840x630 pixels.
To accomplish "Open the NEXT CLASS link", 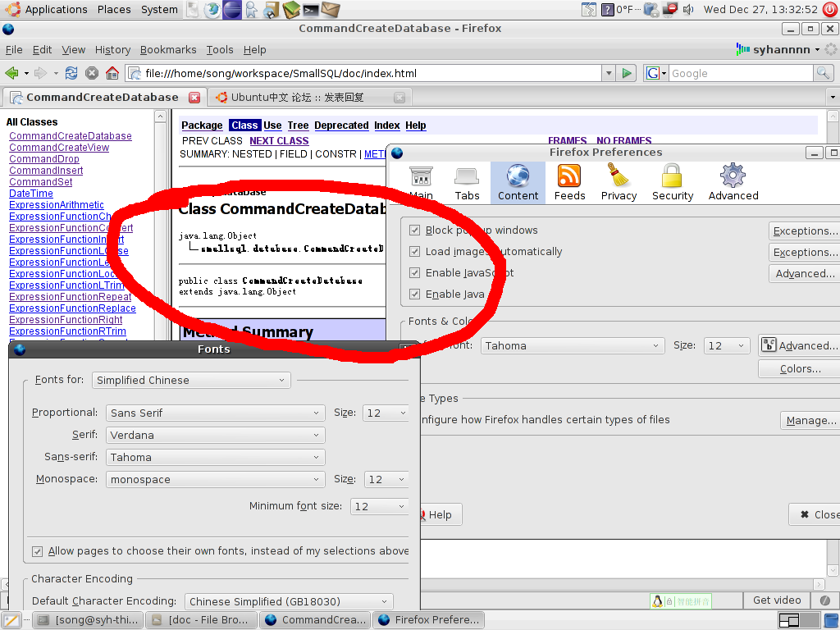I will pos(279,141).
